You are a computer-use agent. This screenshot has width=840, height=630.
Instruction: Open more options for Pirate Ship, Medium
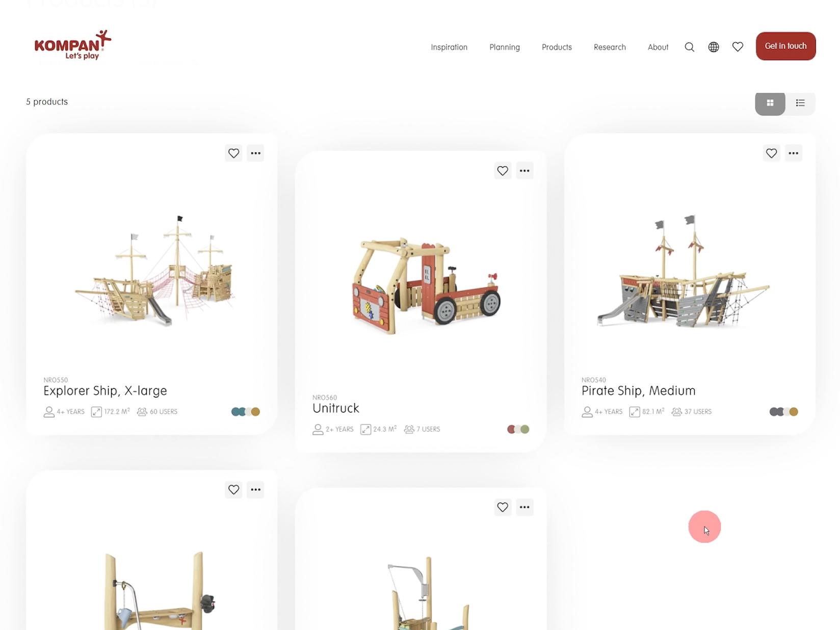(x=793, y=153)
